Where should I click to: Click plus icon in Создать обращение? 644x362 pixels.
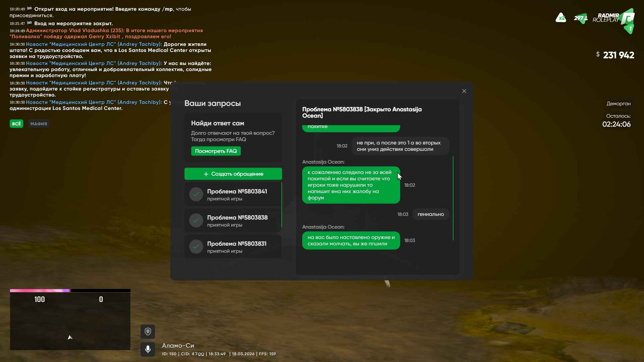[206, 174]
